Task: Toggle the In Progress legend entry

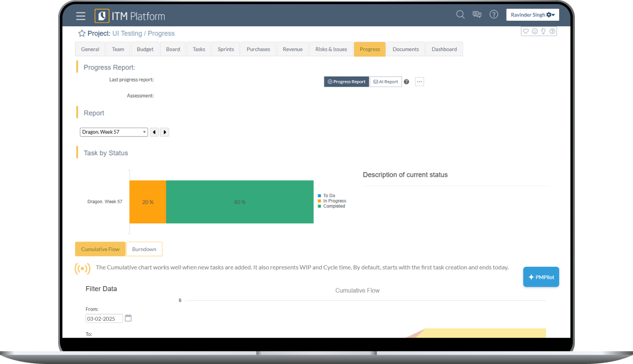Action: 334,201
